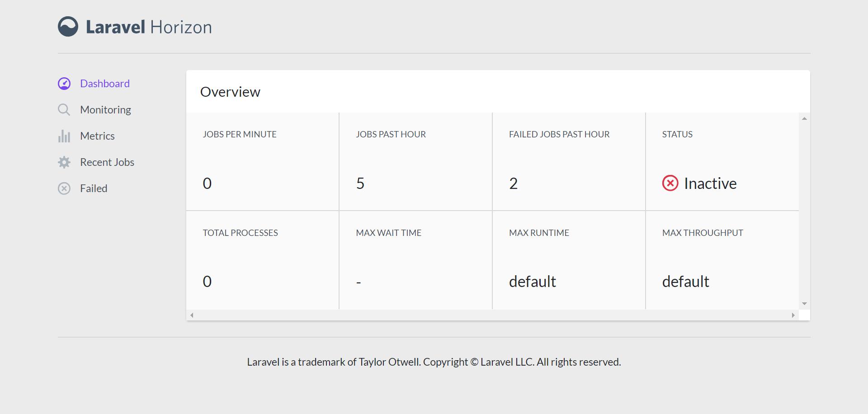The width and height of the screenshot is (868, 414).
Task: Click the Inactive status text
Action: click(710, 183)
